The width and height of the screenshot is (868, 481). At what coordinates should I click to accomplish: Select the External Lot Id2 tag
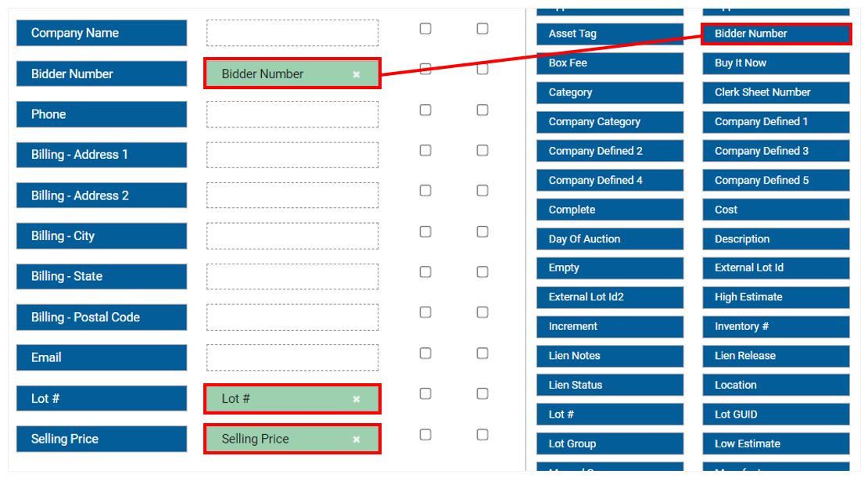pyautogui.click(x=610, y=297)
